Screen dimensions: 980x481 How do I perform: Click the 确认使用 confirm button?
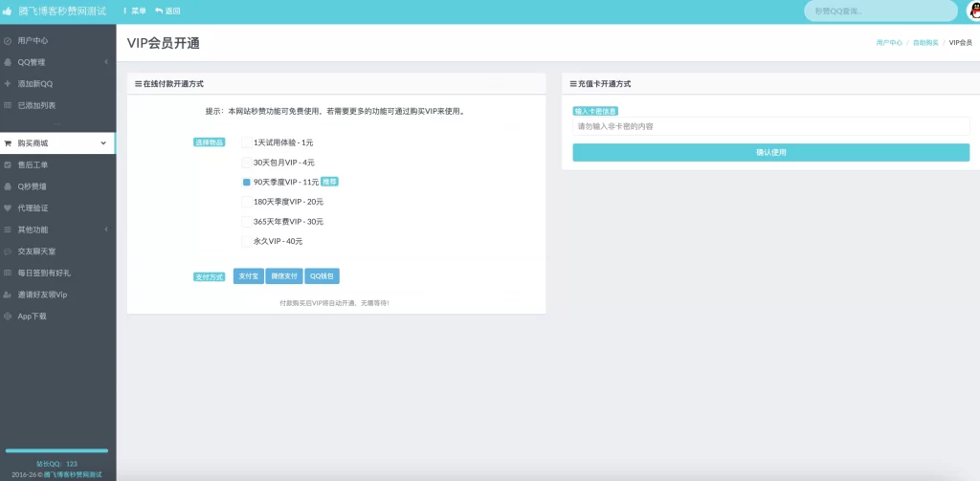point(770,152)
